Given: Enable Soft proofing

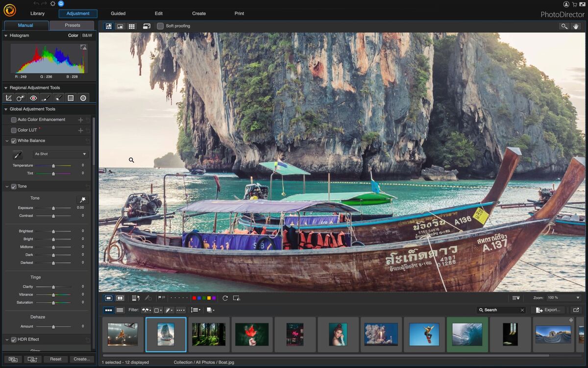Looking at the screenshot, I should (160, 26).
